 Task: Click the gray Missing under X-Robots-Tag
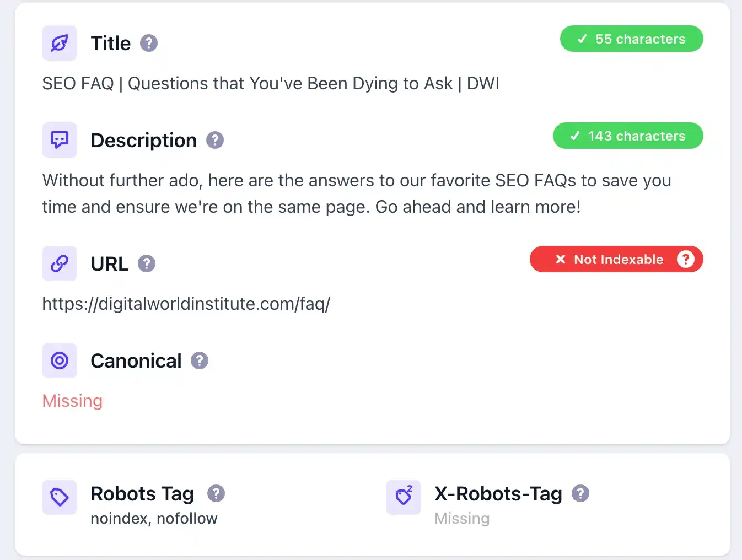[462, 519]
